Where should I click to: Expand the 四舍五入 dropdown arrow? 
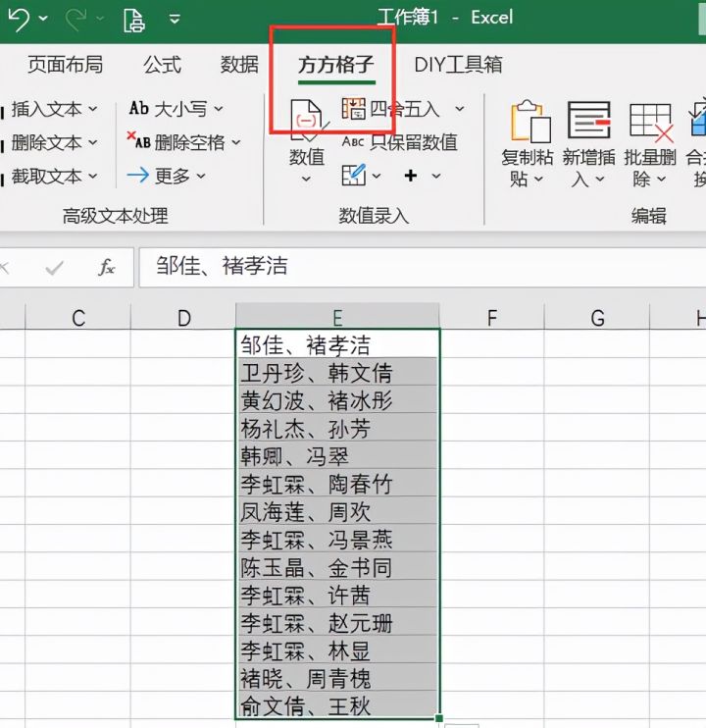(x=460, y=109)
